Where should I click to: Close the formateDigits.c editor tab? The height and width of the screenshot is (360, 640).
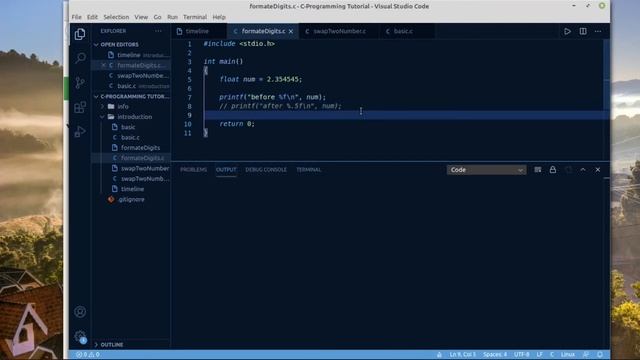pos(291,31)
